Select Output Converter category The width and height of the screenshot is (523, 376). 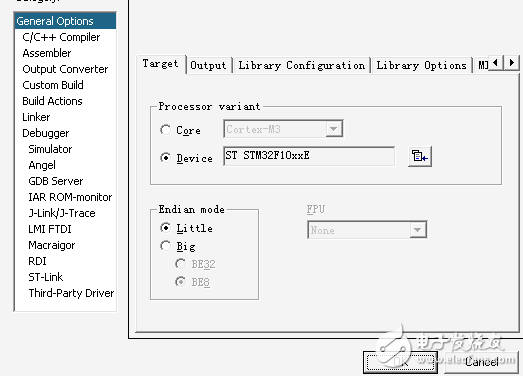[x=65, y=69]
